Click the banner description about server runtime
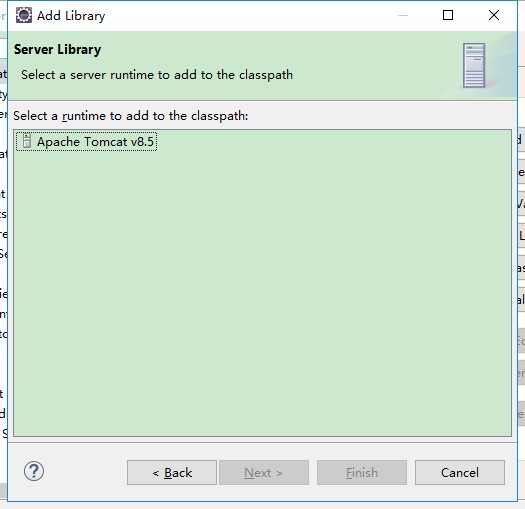Screen dimensions: 525x509 [157, 75]
